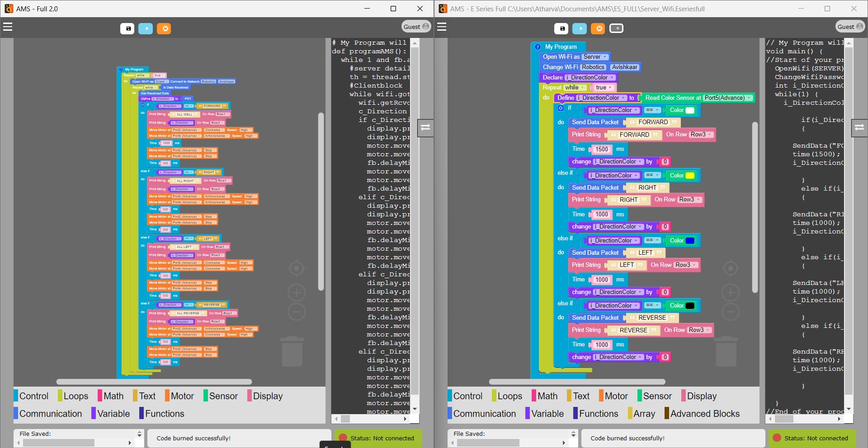Image resolution: width=868 pixels, height=448 pixels.
Task: Click the yellow color swatch in else if block
Action: click(x=690, y=176)
